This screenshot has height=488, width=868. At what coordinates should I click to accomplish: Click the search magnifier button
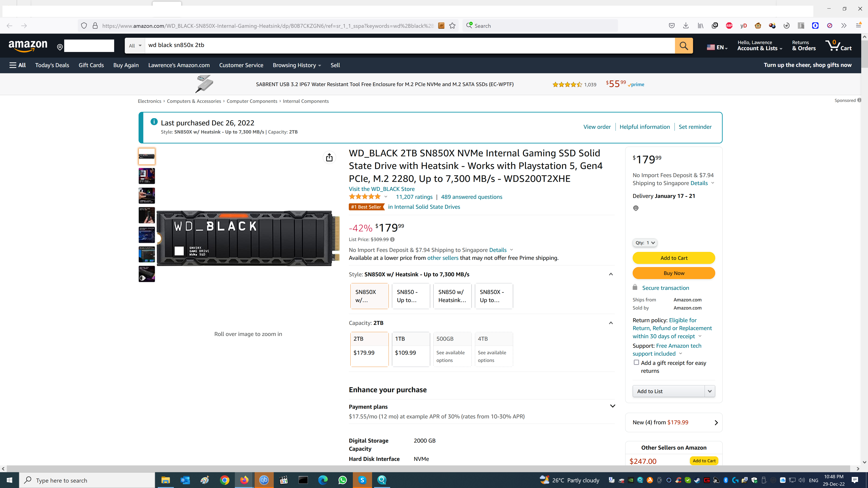[x=684, y=45]
